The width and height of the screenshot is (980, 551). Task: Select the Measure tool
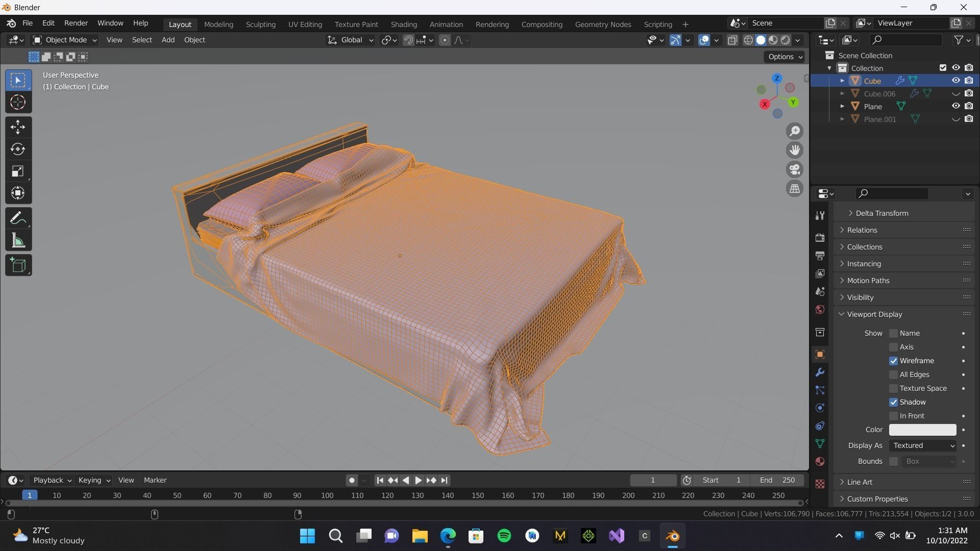coord(18,240)
